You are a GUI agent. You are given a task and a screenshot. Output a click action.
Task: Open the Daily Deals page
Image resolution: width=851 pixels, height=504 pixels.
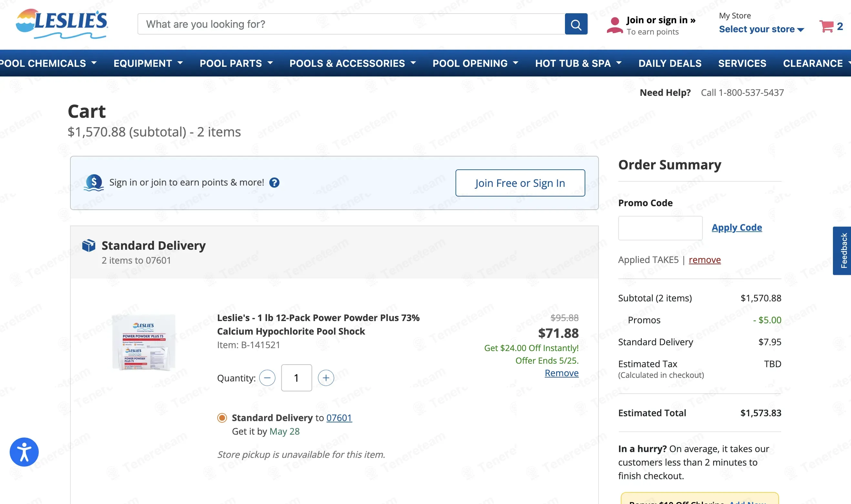(670, 63)
